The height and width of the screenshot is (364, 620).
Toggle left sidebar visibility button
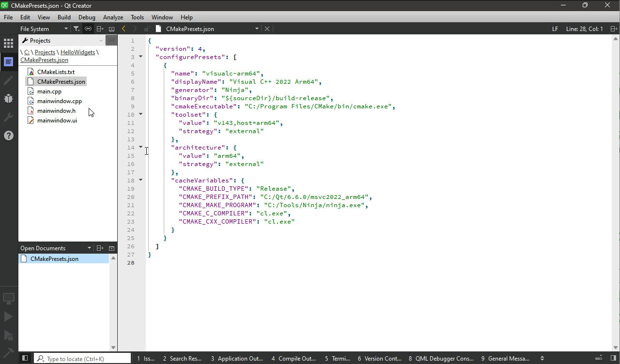point(25,358)
